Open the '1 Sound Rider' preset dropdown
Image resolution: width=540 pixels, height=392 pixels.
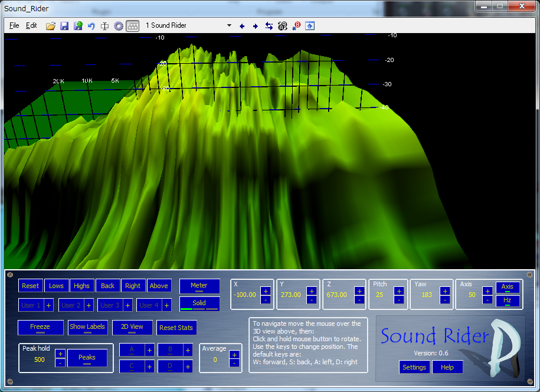pyautogui.click(x=229, y=26)
